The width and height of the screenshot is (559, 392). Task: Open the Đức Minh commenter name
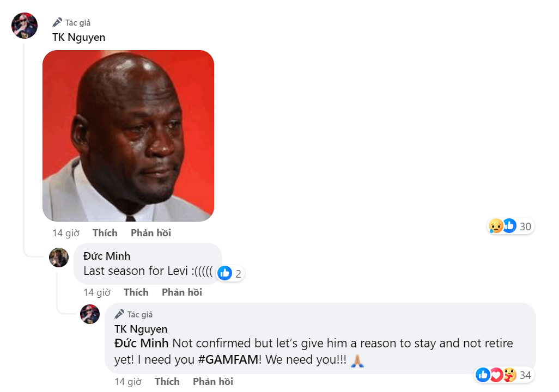(x=106, y=256)
